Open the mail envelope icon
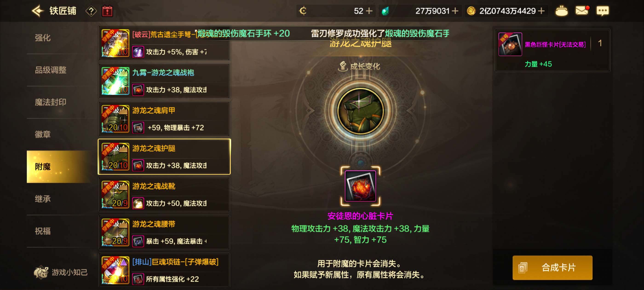The width and height of the screenshot is (644, 290). [582, 11]
